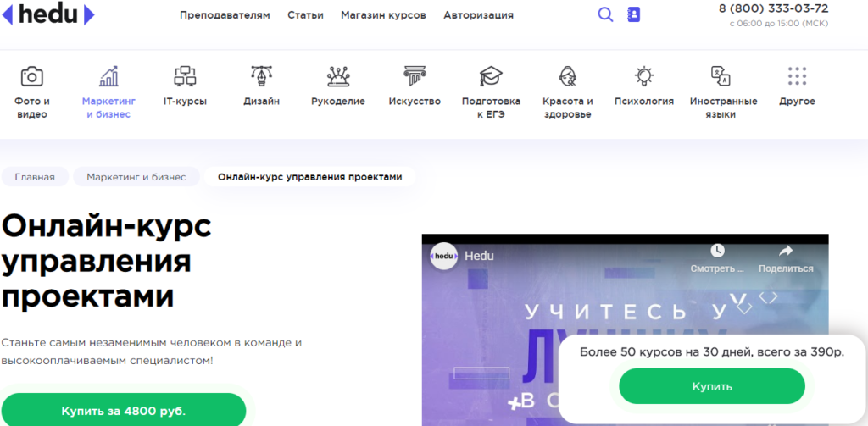Open the IT-курсы category icon
This screenshot has width=868, height=426.
(185, 77)
